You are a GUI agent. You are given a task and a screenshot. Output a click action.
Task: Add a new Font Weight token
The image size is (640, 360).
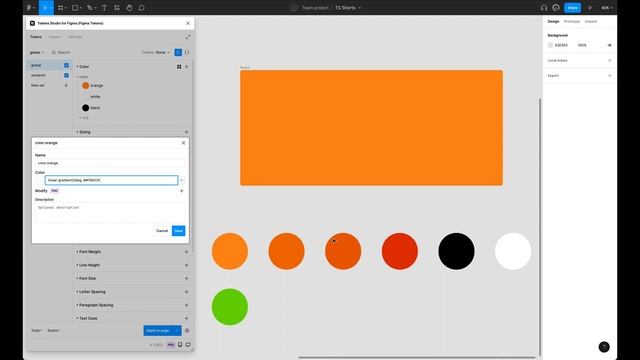click(x=187, y=252)
